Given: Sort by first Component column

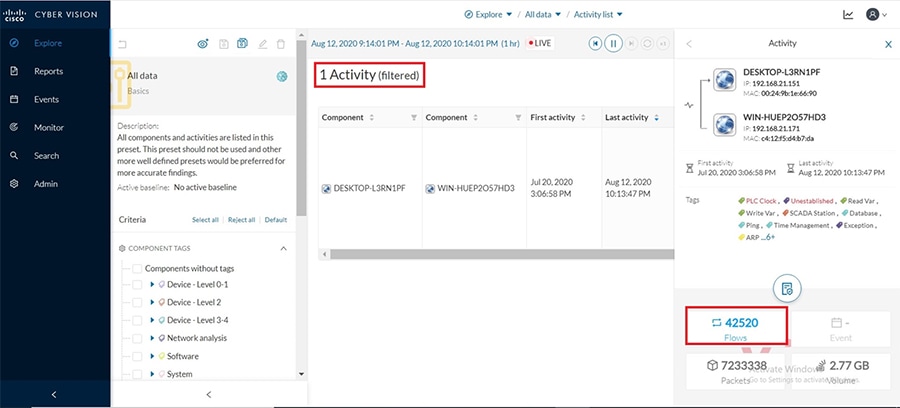Looking at the screenshot, I should (x=372, y=117).
